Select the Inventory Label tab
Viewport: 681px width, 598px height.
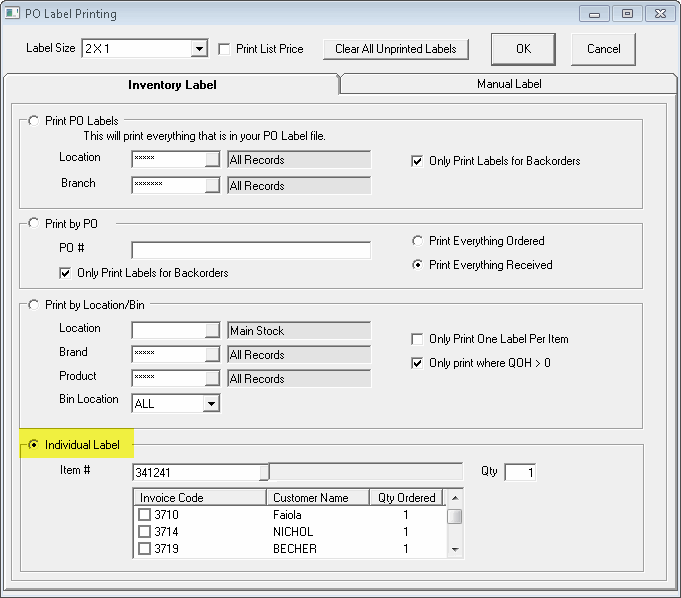pos(171,85)
